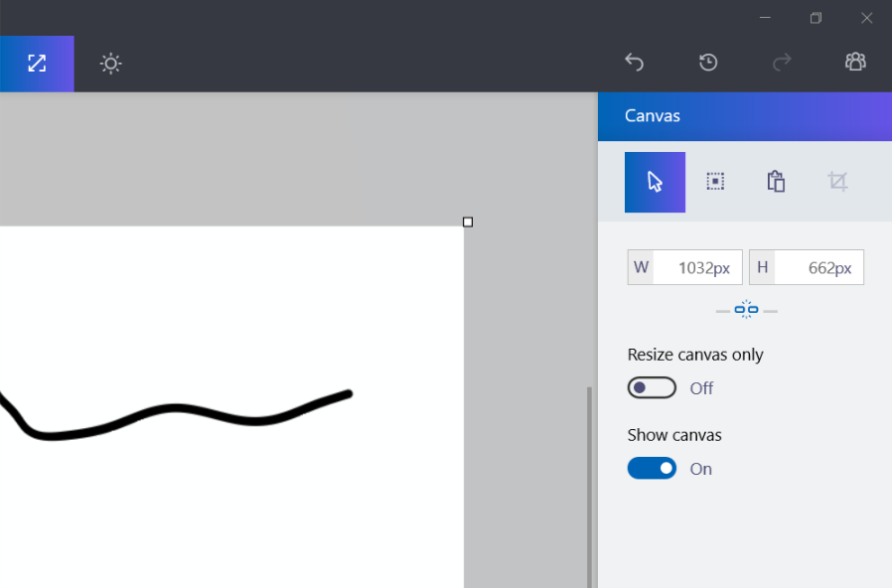This screenshot has width=892, height=588.
Task: Toggle the lock aspect ratio link icon
Action: click(746, 310)
